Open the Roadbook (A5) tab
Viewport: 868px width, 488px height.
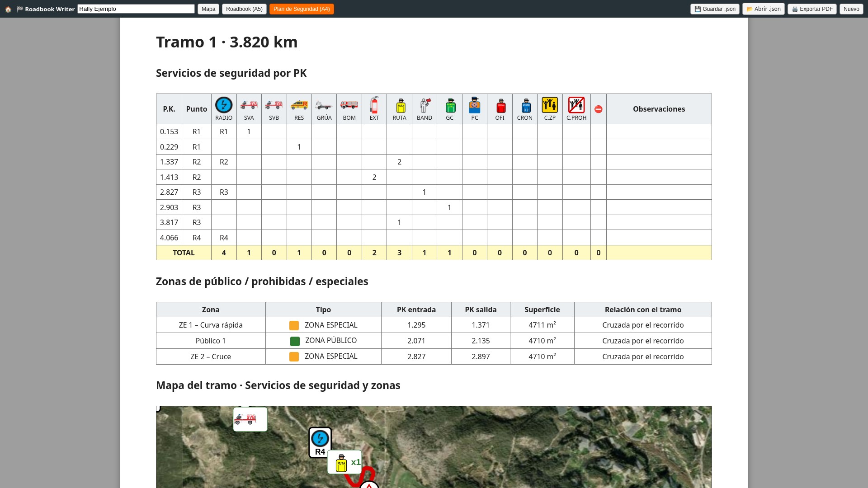[x=244, y=9]
